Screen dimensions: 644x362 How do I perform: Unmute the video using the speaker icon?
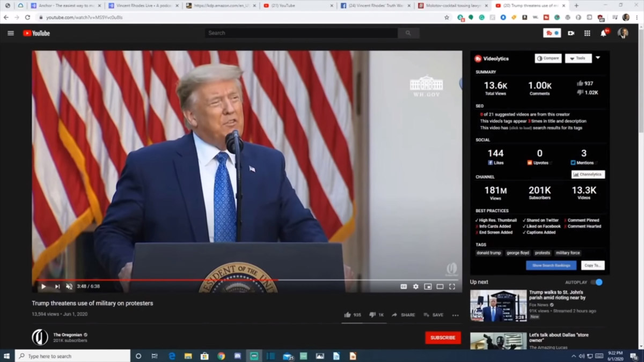pyautogui.click(x=69, y=286)
